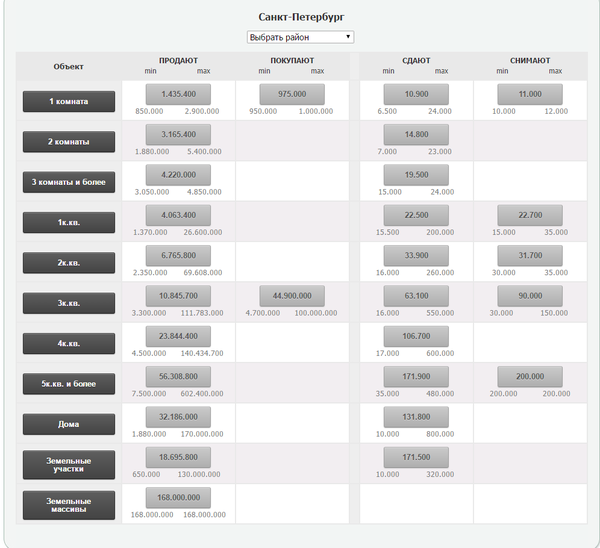Select the 200.000 renting price button
The height and width of the screenshot is (548, 600).
click(530, 376)
